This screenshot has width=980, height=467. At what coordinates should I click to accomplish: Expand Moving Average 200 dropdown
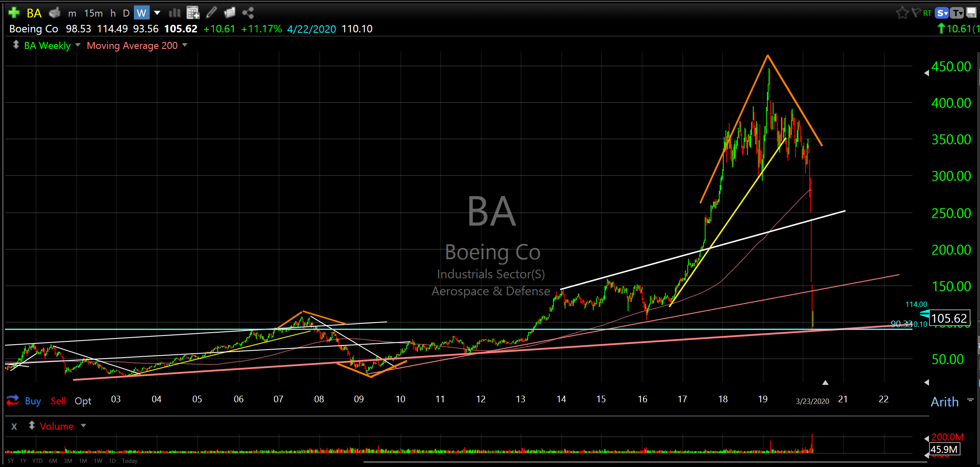pyautogui.click(x=185, y=45)
